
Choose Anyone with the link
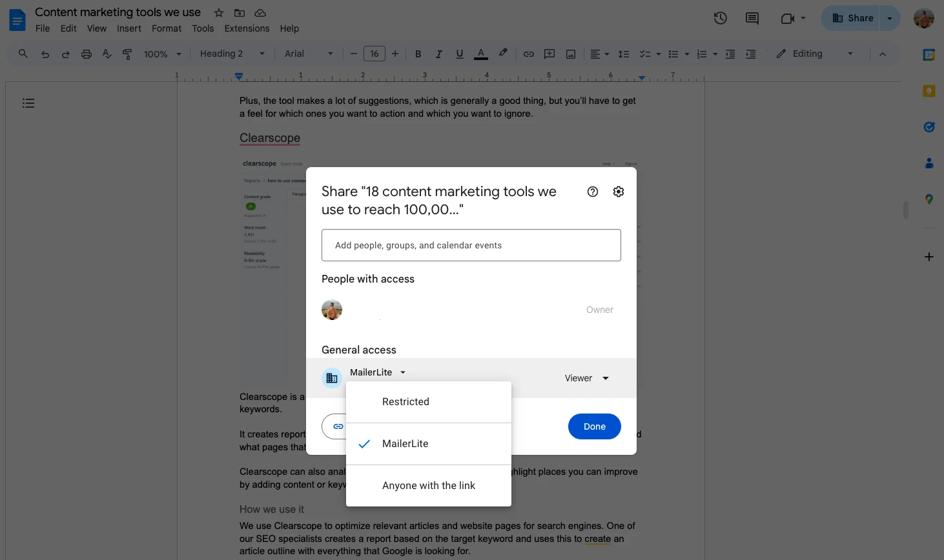tap(428, 486)
